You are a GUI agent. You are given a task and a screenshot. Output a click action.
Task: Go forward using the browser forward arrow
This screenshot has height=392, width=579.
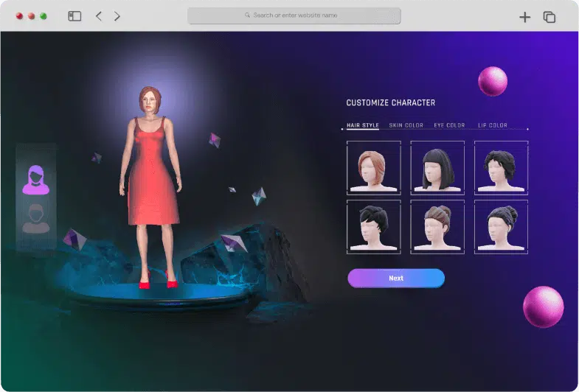click(117, 16)
